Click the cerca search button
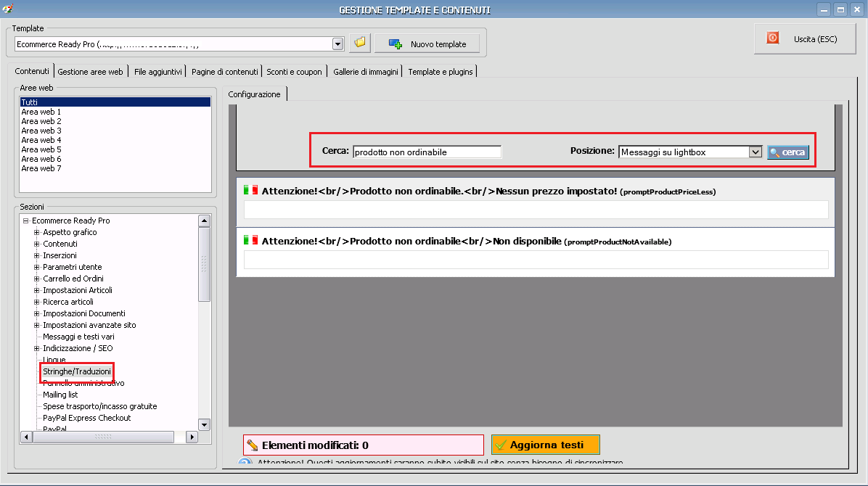Image resolution: width=868 pixels, height=486 pixels. click(x=787, y=152)
